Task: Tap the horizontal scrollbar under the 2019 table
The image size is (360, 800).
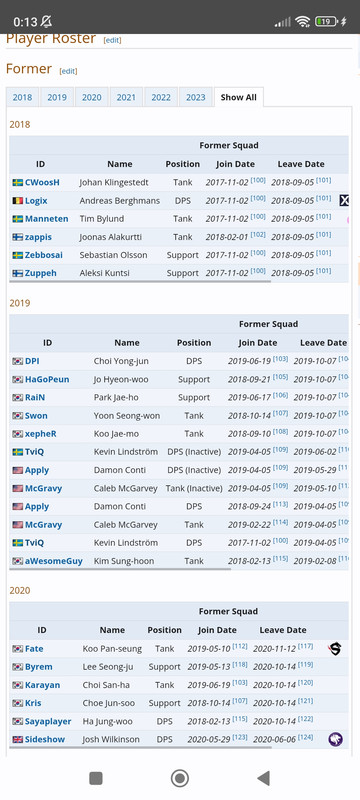Action: (x=120, y=568)
